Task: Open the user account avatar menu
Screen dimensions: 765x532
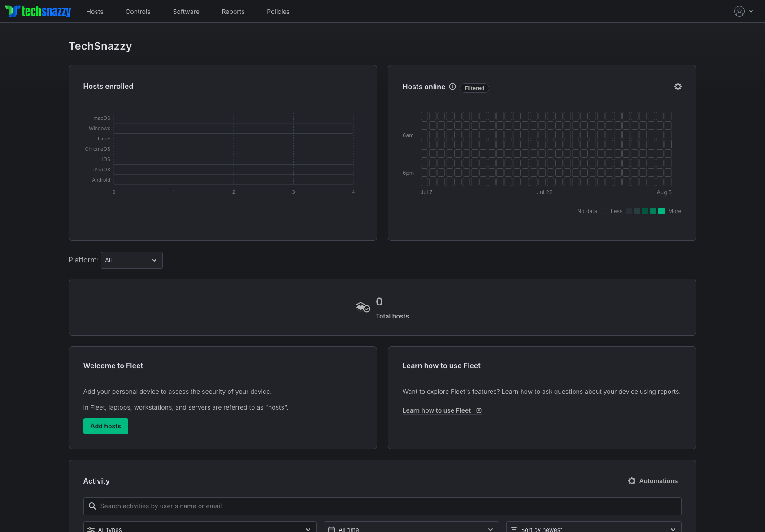Action: coord(739,11)
